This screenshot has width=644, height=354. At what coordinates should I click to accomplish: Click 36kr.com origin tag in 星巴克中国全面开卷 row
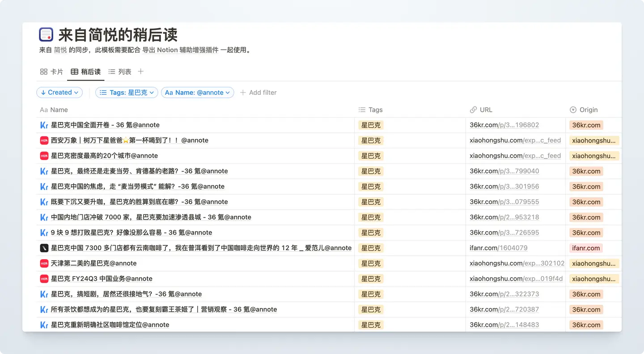[x=586, y=125]
